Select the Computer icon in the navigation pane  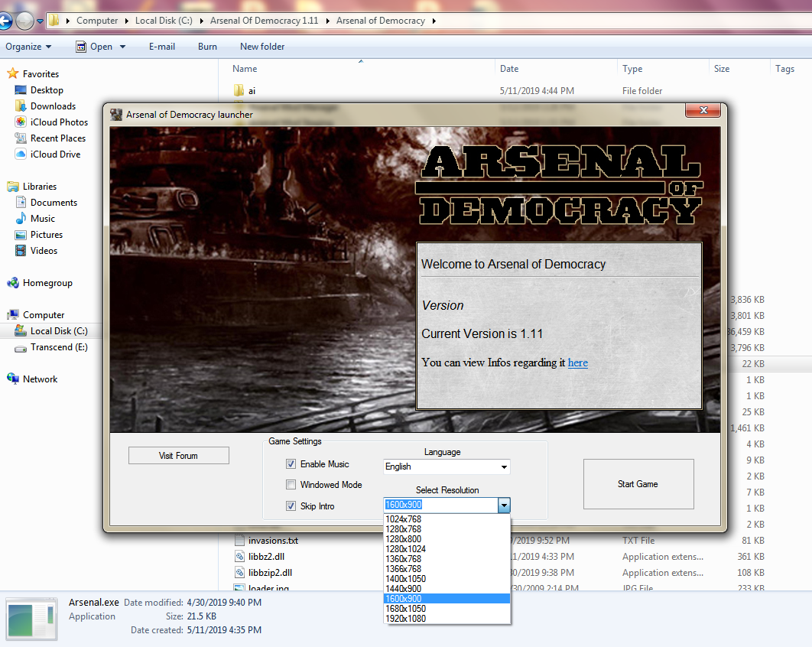tap(13, 315)
